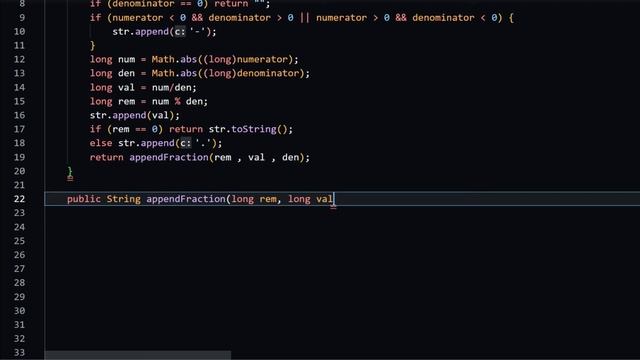Click line number 33 in the gutter
Image resolution: width=640 pixels, height=360 pixels.
[x=19, y=352]
